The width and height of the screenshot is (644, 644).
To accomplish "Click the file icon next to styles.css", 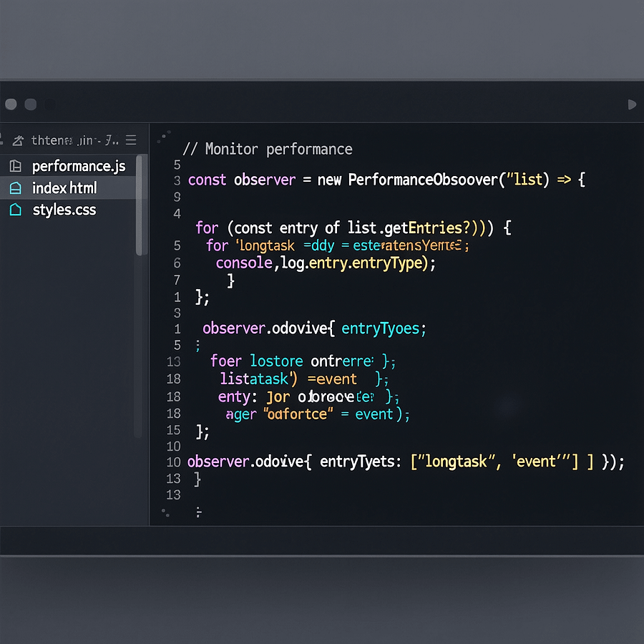I will pos(16,210).
